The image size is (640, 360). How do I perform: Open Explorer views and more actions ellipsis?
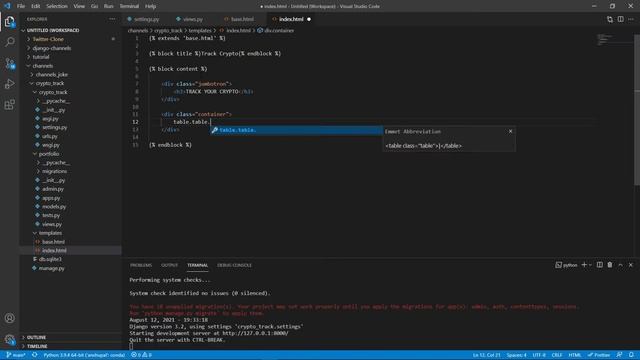[x=112, y=19]
